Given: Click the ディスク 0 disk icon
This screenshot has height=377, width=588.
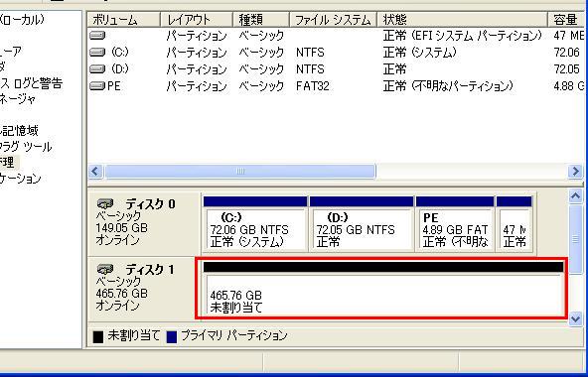Looking at the screenshot, I should point(105,203).
